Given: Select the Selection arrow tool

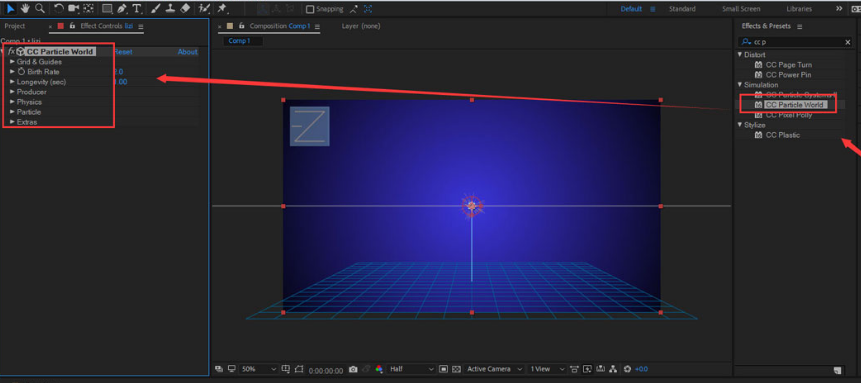Looking at the screenshot, I should 10,8.
